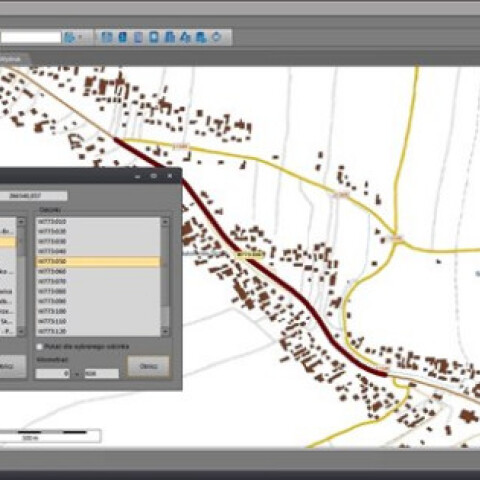Select segment W773:100 in the list

98,311
